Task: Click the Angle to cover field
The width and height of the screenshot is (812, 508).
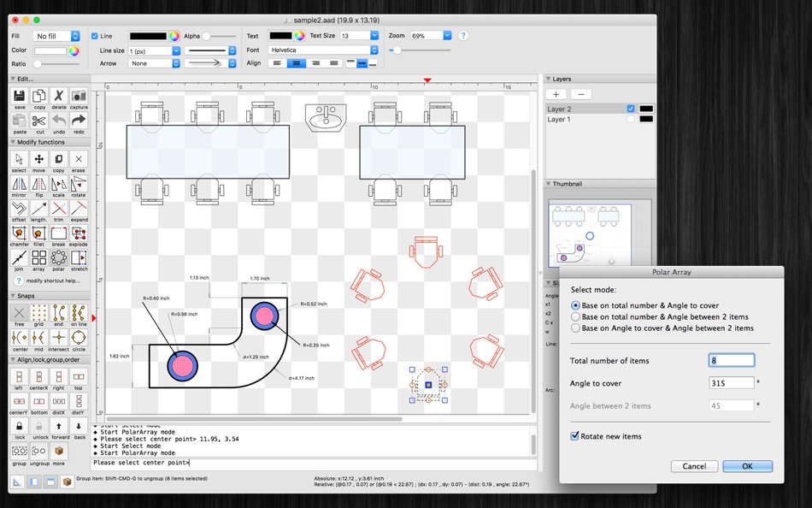Action: tap(731, 383)
